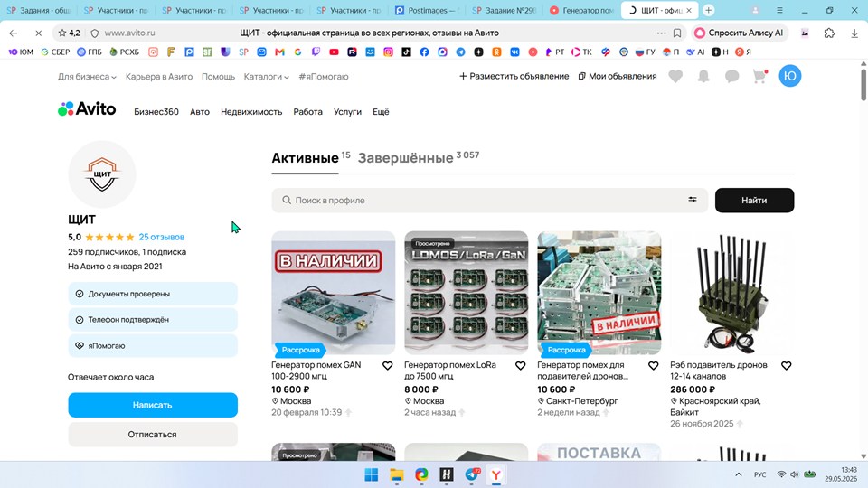This screenshot has height=488, width=868.
Task: Open the three-dot menu in address bar
Action: (662, 33)
